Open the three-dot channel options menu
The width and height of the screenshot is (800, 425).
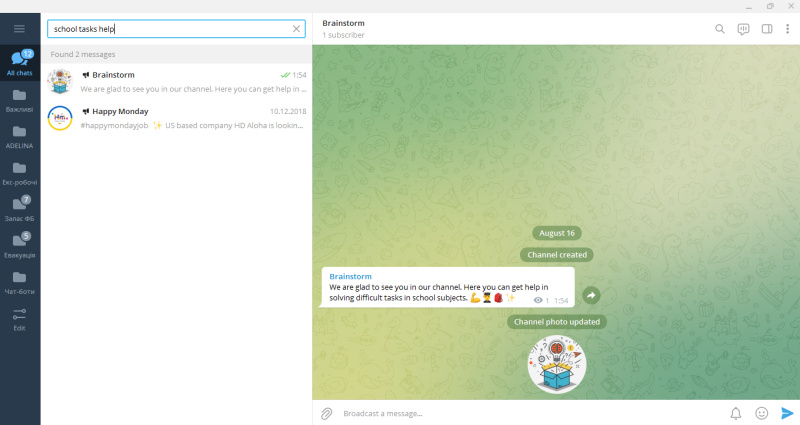pos(787,29)
